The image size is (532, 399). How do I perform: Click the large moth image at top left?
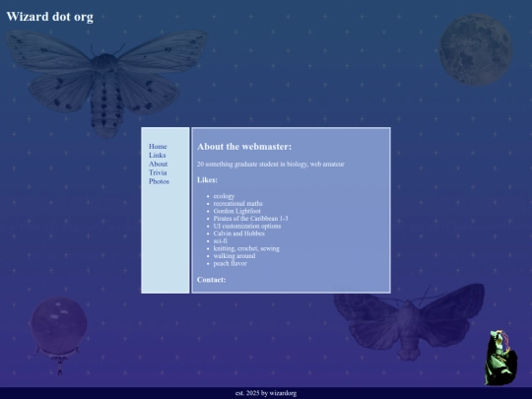click(x=106, y=84)
